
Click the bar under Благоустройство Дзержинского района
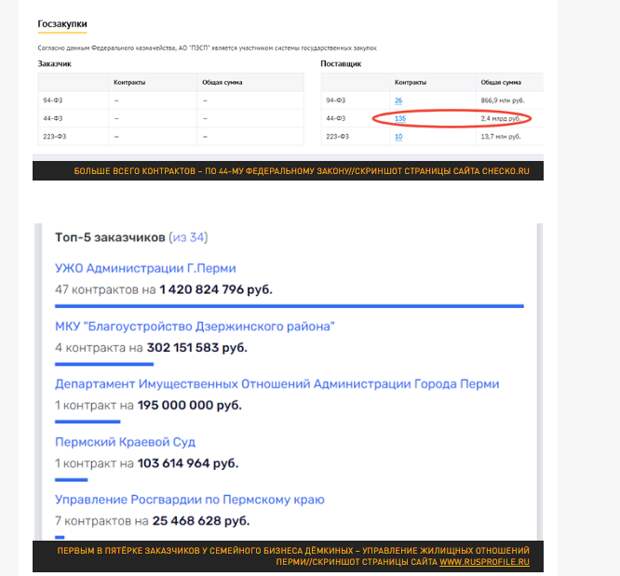click(104, 364)
